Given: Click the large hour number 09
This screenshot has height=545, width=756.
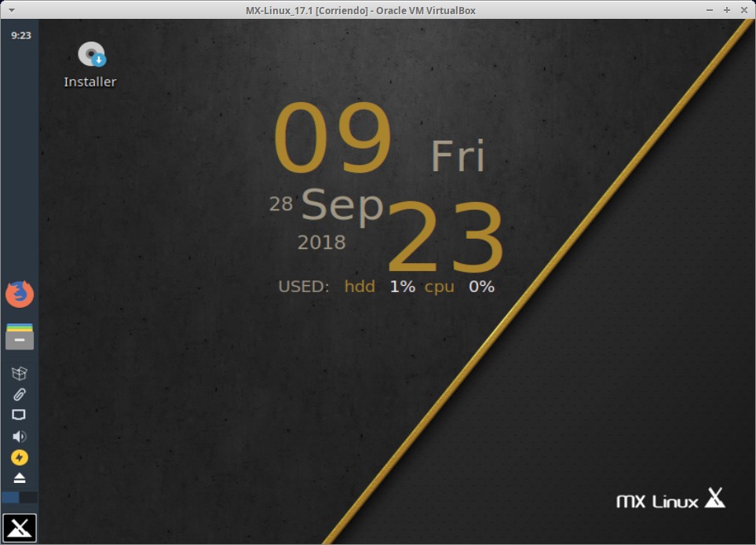Looking at the screenshot, I should click(333, 138).
